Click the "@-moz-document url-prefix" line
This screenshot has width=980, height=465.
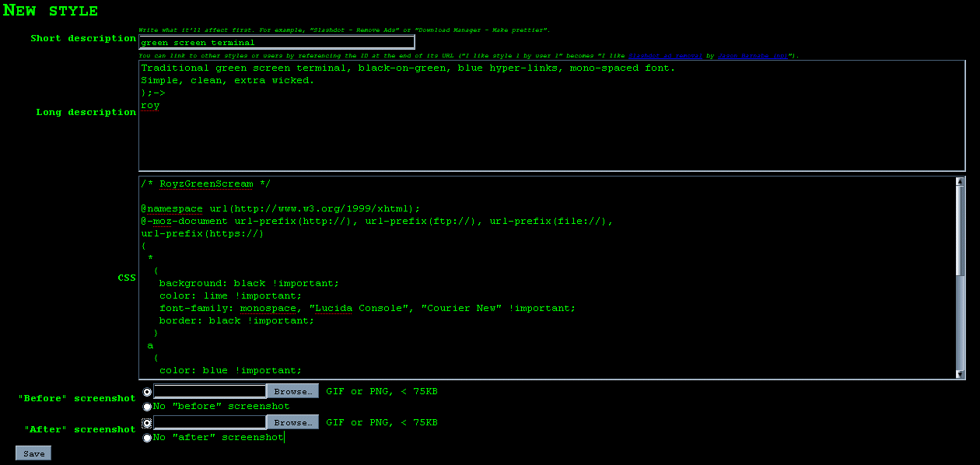(x=377, y=221)
